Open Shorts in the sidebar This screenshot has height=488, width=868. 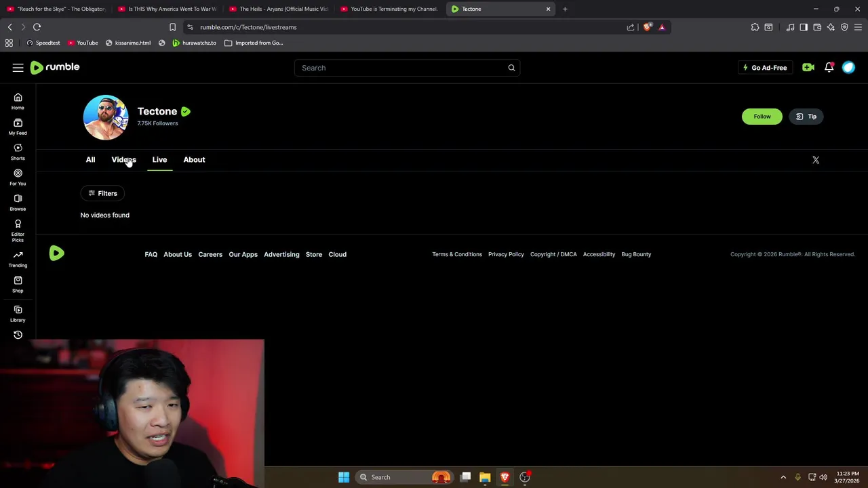pos(18,152)
